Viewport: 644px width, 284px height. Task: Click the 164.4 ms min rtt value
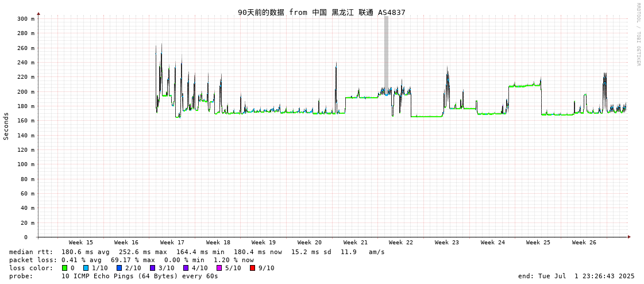coord(200,252)
